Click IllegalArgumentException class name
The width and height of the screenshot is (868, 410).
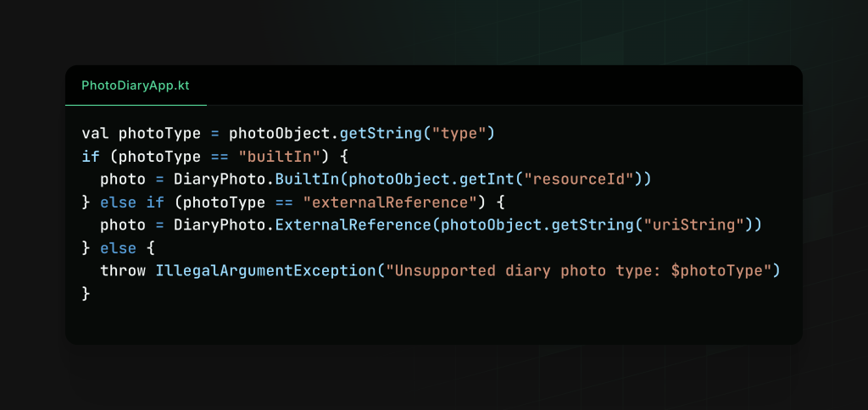265,271
